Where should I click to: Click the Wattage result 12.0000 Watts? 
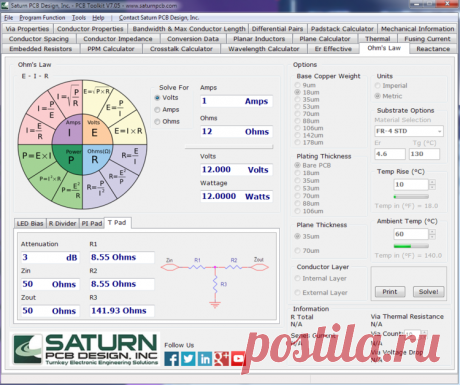(x=237, y=196)
